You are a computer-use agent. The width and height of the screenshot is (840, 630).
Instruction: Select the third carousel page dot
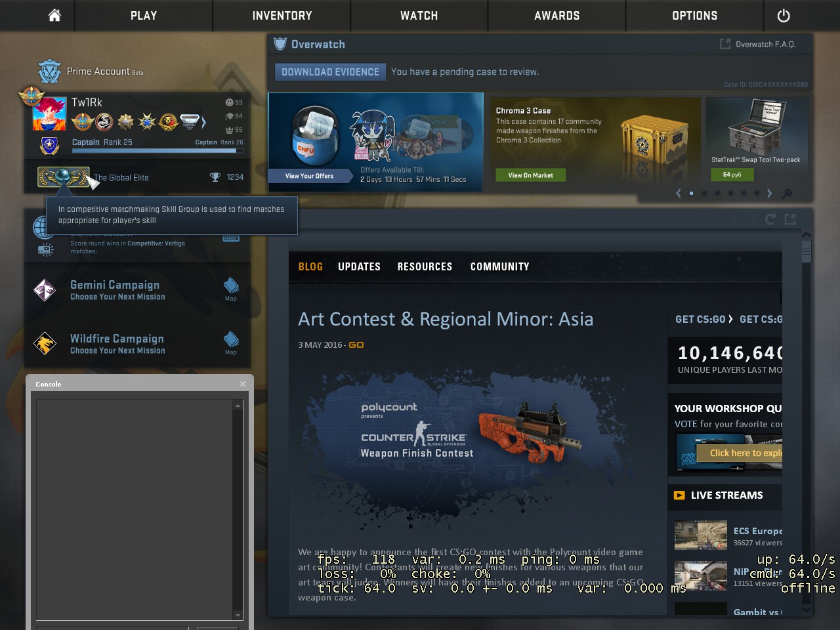click(717, 193)
